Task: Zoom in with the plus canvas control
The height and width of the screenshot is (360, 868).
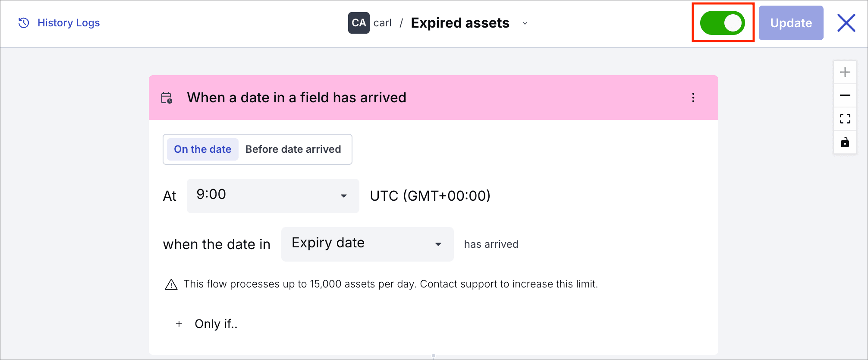Action: (x=845, y=72)
